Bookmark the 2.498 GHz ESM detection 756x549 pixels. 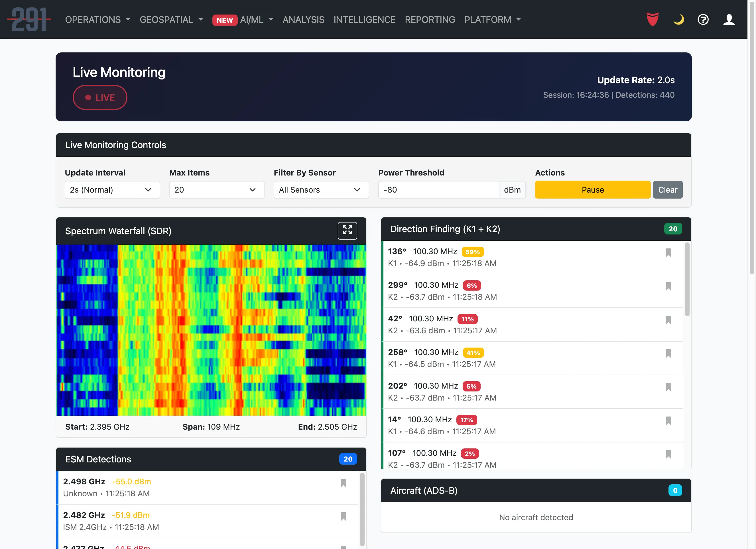coord(344,483)
